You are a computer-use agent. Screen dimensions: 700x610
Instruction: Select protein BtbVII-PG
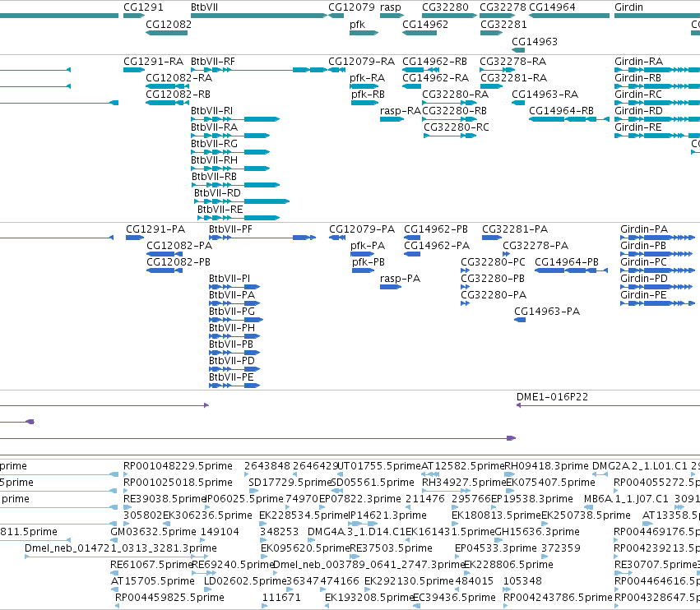click(236, 320)
